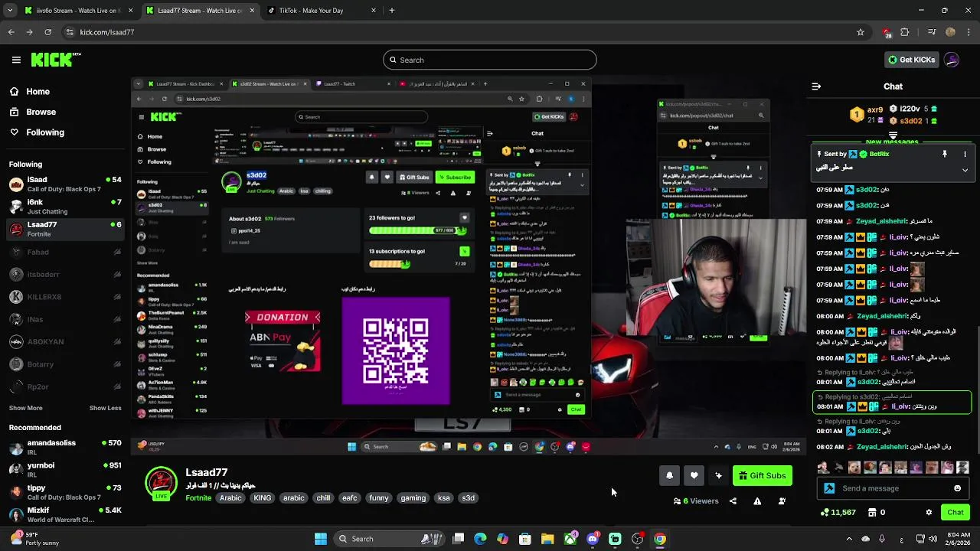
Task: Expand the pinned BotRix message chevron
Action: [x=965, y=170]
